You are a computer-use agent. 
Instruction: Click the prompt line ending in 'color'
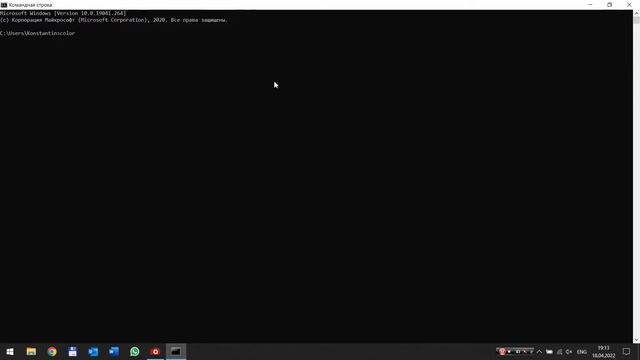pos(38,33)
